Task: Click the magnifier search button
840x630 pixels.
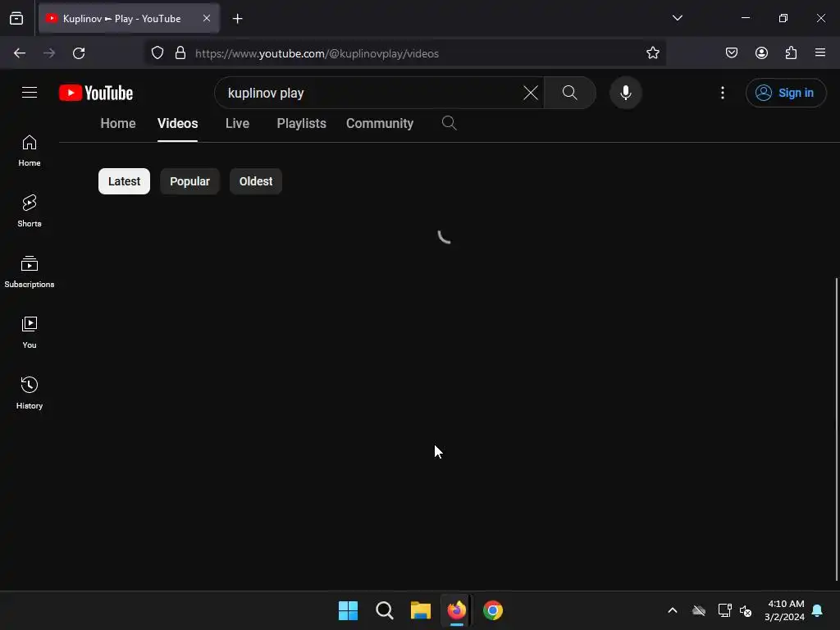Action: coord(570,93)
